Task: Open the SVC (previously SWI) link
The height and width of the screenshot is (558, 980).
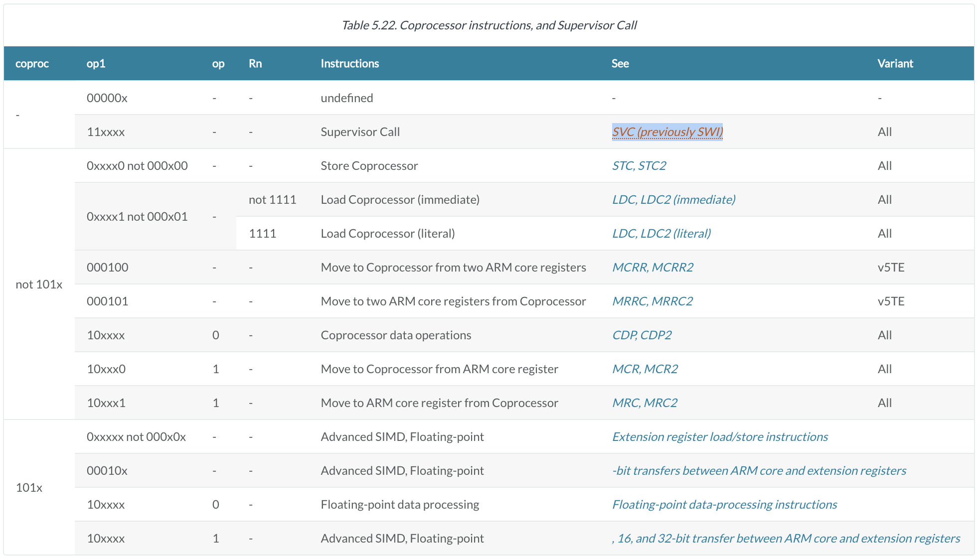Action: coord(667,132)
